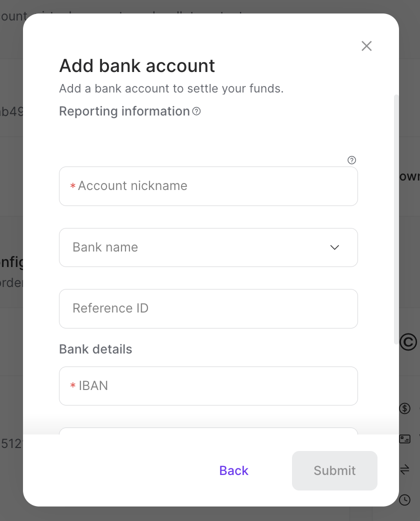The height and width of the screenshot is (521, 420).
Task: Click the Reference ID field
Action: (208, 308)
